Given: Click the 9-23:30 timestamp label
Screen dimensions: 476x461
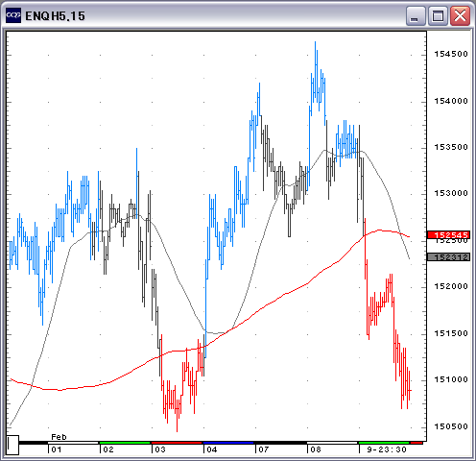Looking at the screenshot, I should (x=387, y=449).
